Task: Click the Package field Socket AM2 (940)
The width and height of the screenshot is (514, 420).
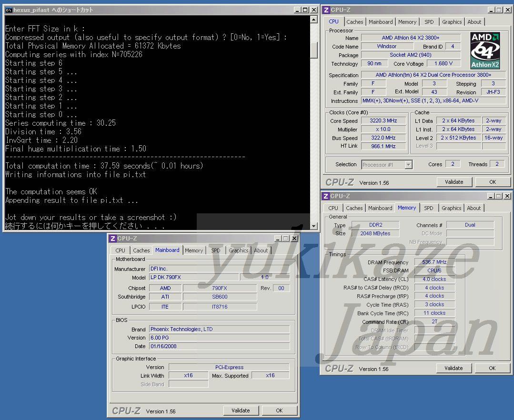Action: [x=411, y=55]
